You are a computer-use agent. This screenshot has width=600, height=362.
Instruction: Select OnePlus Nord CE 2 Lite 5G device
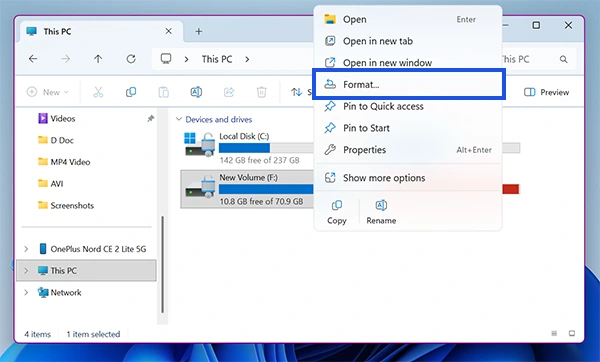point(93,249)
